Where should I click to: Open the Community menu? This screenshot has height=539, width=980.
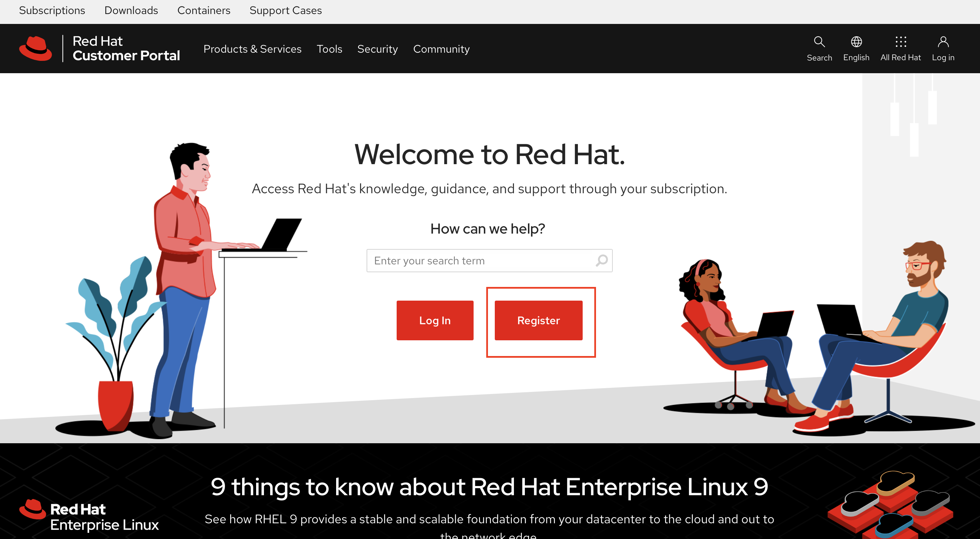pos(441,49)
